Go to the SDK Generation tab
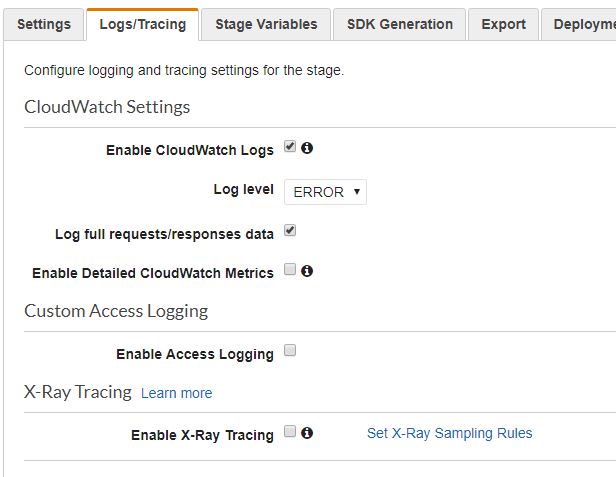616x477 pixels. point(400,24)
